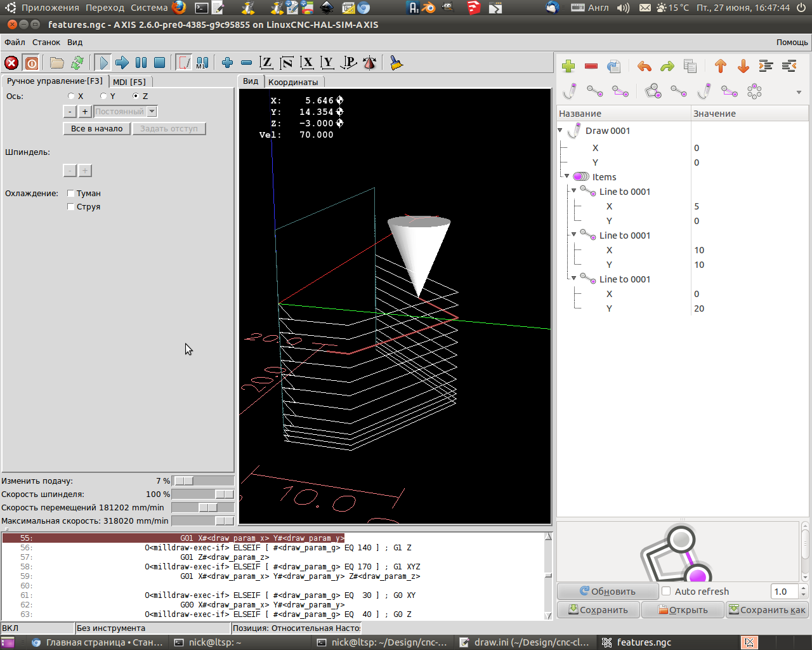Viewport: 812px width, 650px height.
Task: Select the X axis radio button
Action: click(72, 96)
